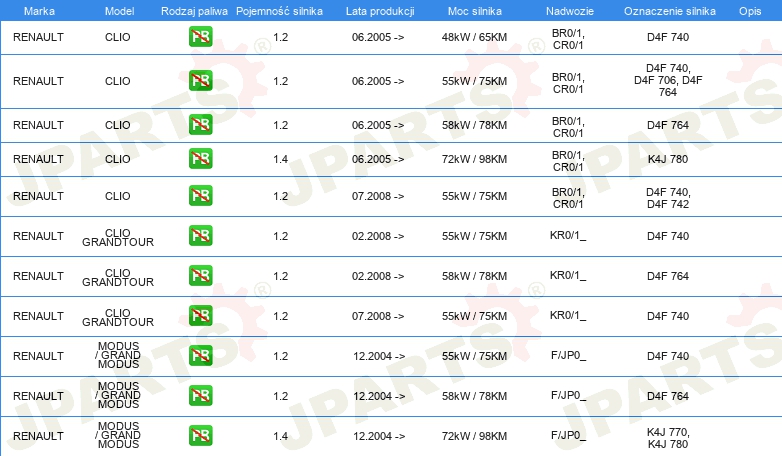Click the Marka column header
This screenshot has height=456, width=782.
click(39, 11)
